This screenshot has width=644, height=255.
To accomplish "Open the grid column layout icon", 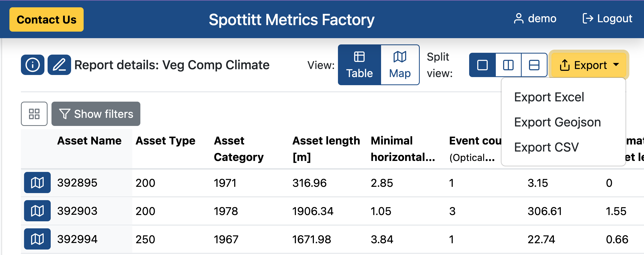I will tap(34, 114).
